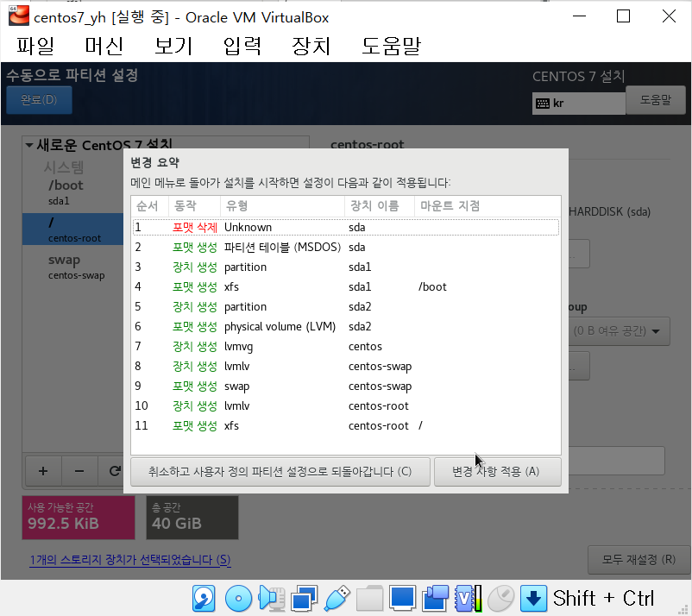The width and height of the screenshot is (692, 616).
Task: Click the Shift + Ctrl host key label
Action: pyautogui.click(x=603, y=599)
